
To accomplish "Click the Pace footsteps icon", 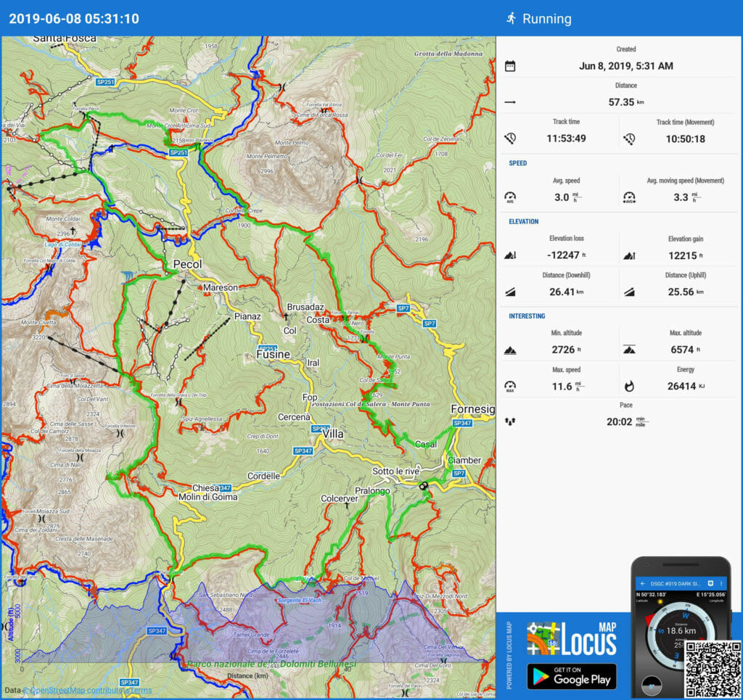I will (510, 421).
